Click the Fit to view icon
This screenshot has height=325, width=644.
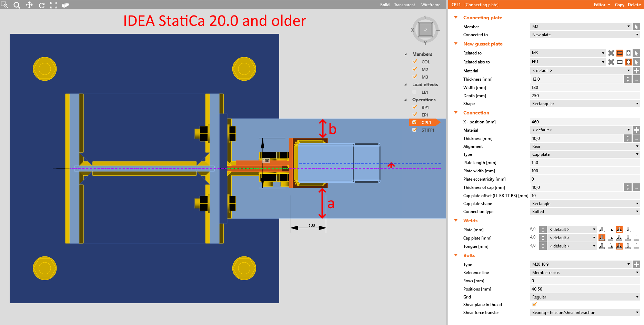click(x=53, y=5)
